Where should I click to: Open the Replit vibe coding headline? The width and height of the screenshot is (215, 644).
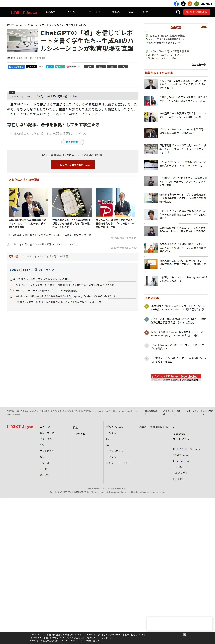(64, 285)
